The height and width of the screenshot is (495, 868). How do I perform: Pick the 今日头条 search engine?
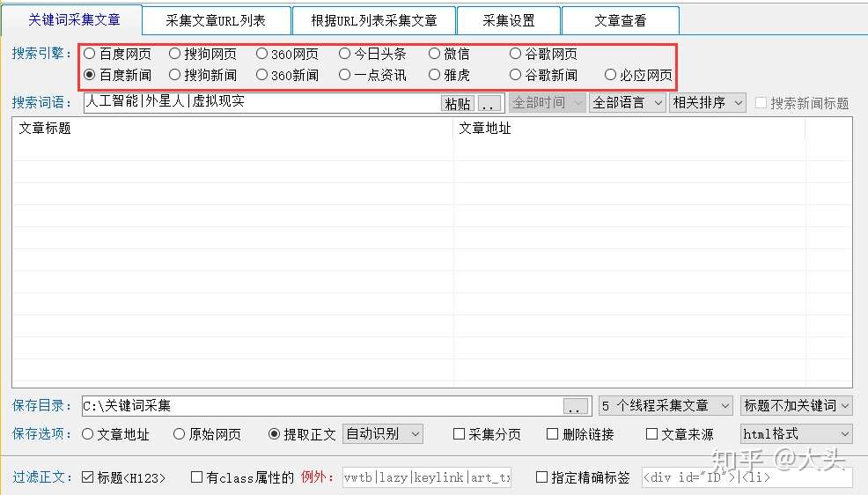tap(344, 54)
